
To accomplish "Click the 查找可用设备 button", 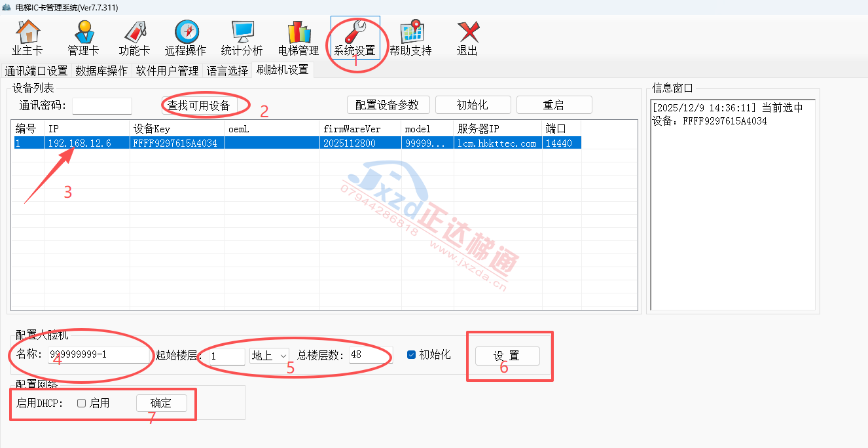I will coord(199,105).
